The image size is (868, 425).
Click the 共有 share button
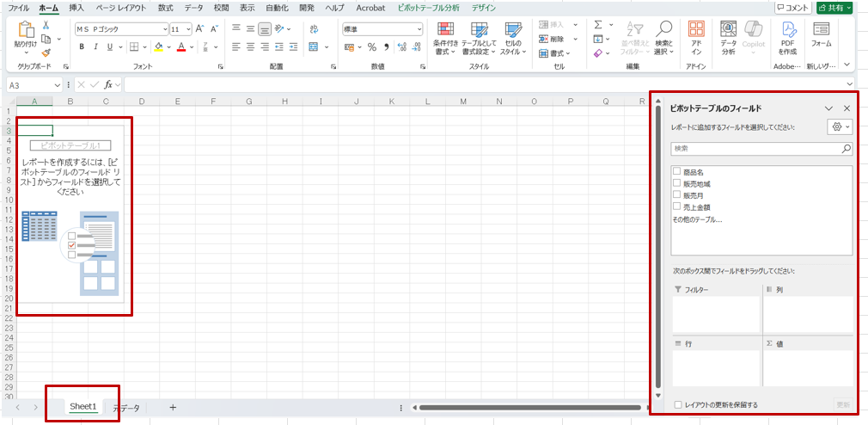pos(834,8)
